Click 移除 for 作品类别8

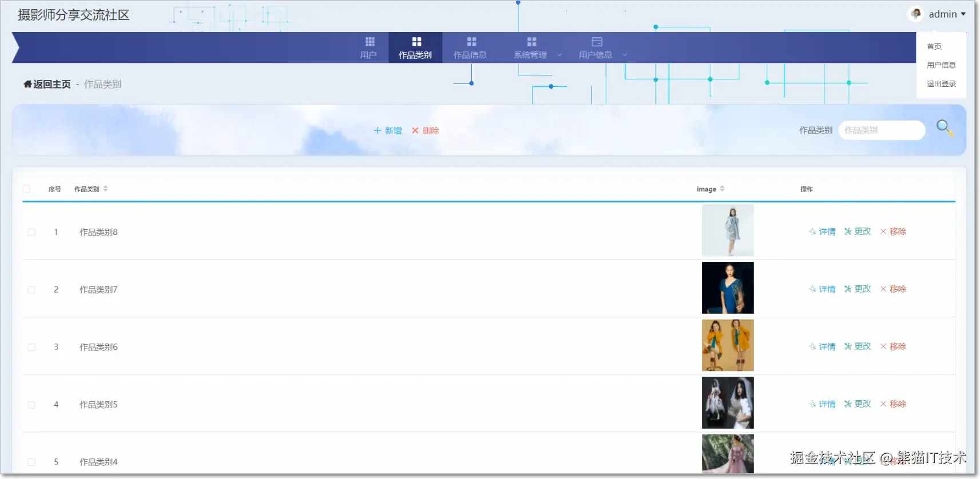[x=893, y=231]
